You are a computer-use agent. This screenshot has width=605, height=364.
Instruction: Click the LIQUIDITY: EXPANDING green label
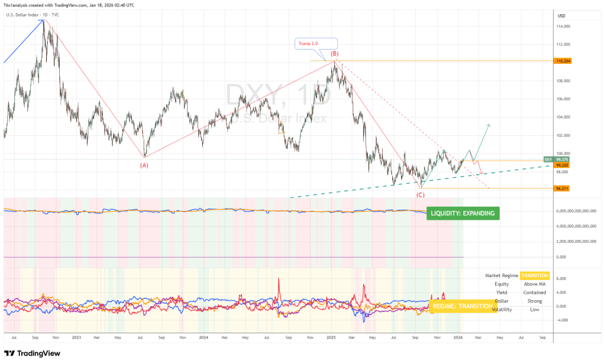[x=462, y=213]
